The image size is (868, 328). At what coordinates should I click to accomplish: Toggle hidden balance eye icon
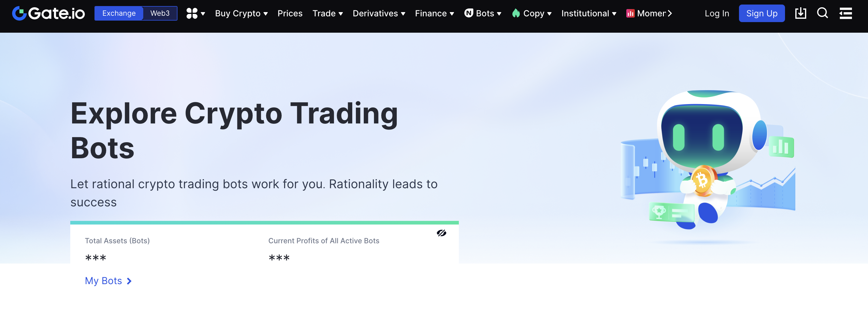(441, 233)
